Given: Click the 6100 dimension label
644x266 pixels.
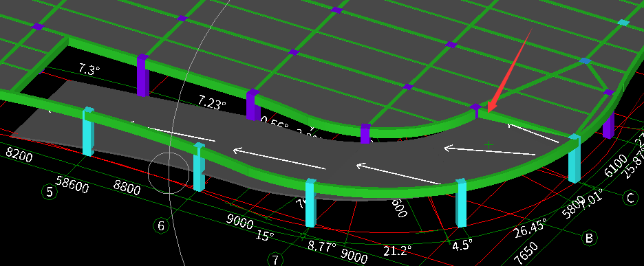Looking at the screenshot, I should (x=616, y=166).
